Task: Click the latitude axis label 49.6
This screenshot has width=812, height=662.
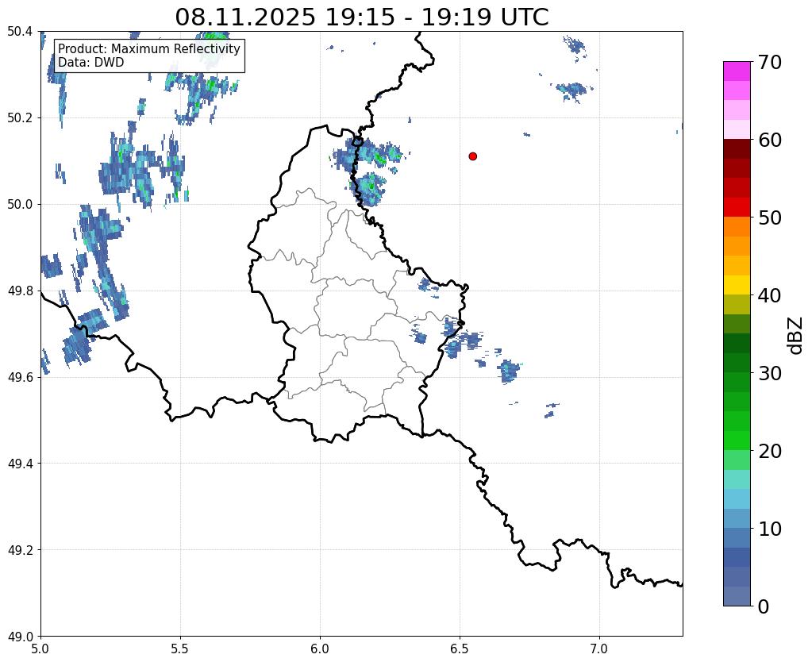Action: tap(20, 378)
